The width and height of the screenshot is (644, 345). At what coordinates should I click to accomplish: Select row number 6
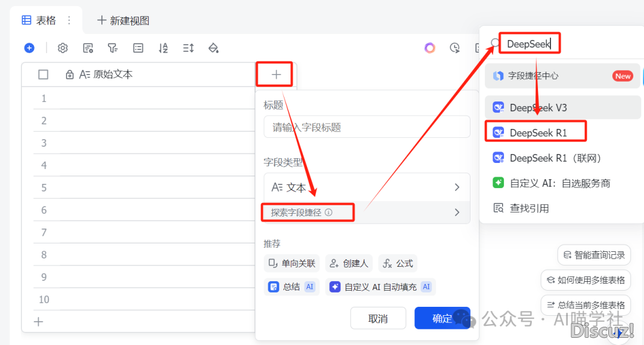[44, 210]
